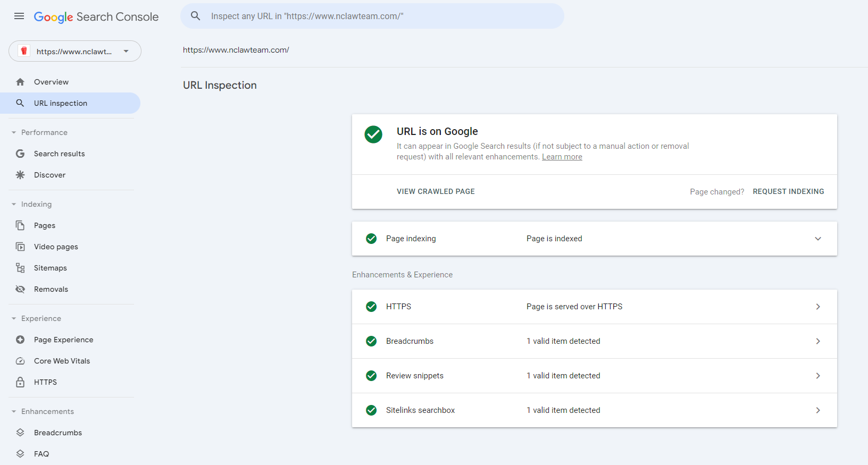Click the URL inspection magnifier icon
Image resolution: width=868 pixels, height=465 pixels.
(20, 103)
